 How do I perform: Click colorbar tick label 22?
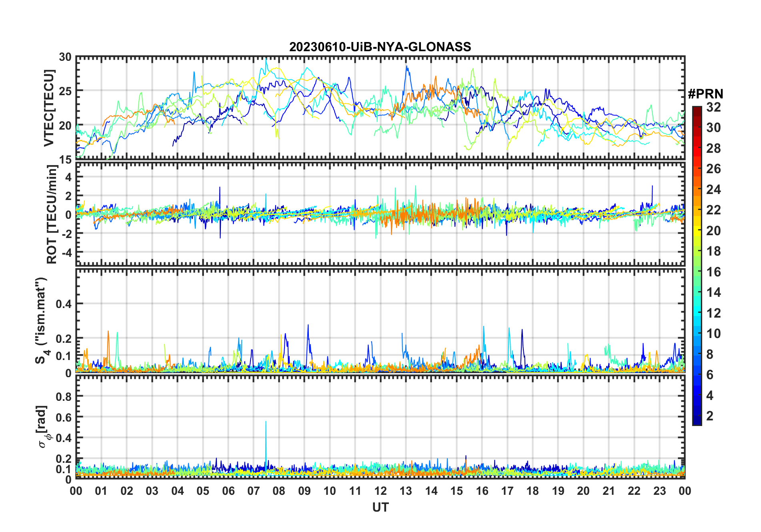[x=713, y=210]
